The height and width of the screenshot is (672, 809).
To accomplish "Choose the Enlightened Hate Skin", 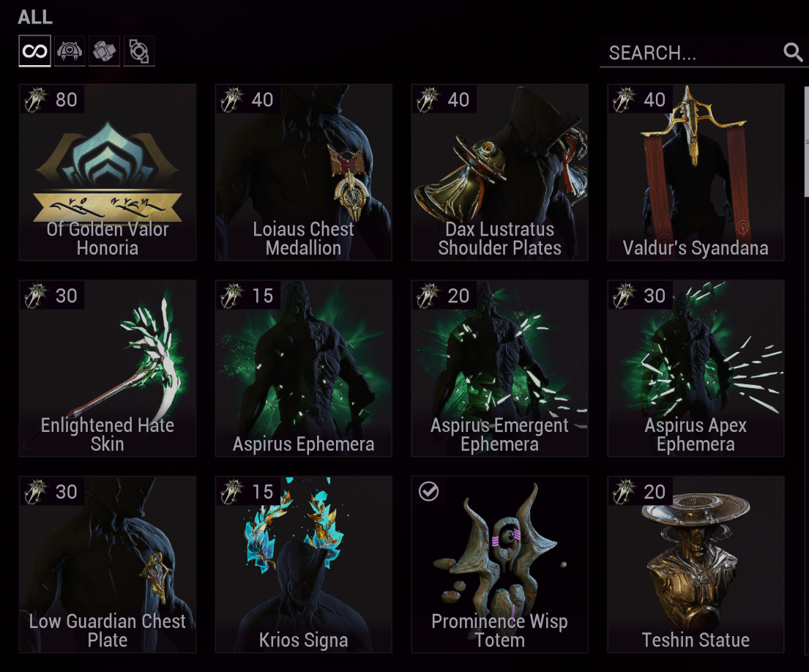I will pyautogui.click(x=108, y=368).
